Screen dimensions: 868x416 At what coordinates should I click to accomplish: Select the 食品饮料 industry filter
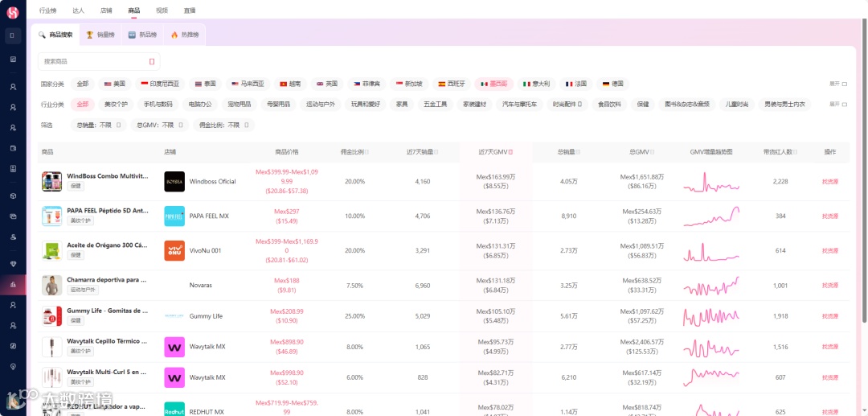click(609, 104)
